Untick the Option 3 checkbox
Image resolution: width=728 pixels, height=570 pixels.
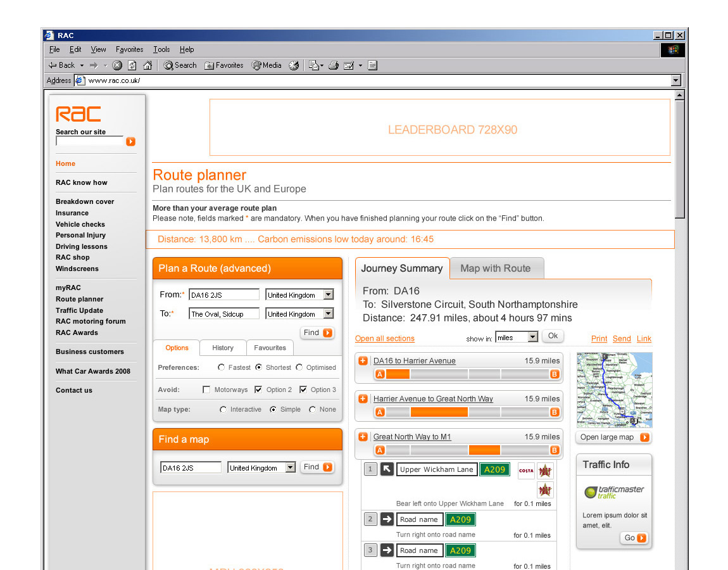(x=303, y=389)
